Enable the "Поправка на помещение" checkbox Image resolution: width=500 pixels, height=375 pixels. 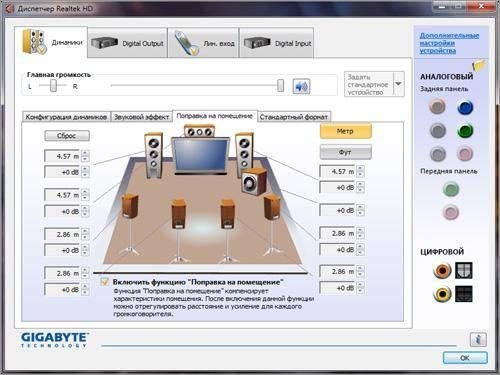click(x=105, y=282)
